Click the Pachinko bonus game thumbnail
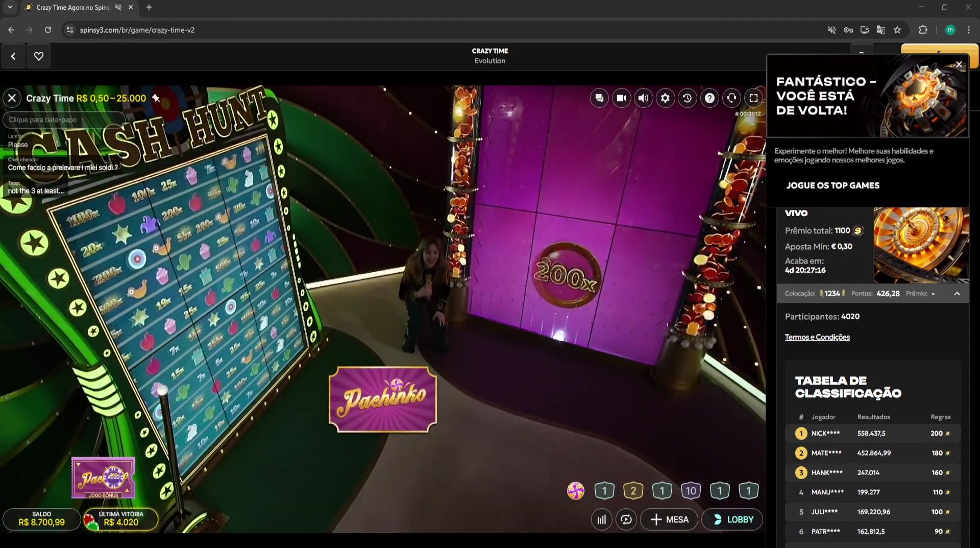980x548 pixels. (104, 478)
